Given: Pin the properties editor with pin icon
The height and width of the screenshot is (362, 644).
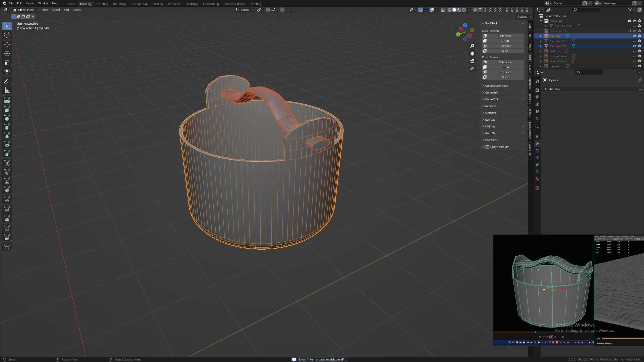Looking at the screenshot, I should (639, 80).
